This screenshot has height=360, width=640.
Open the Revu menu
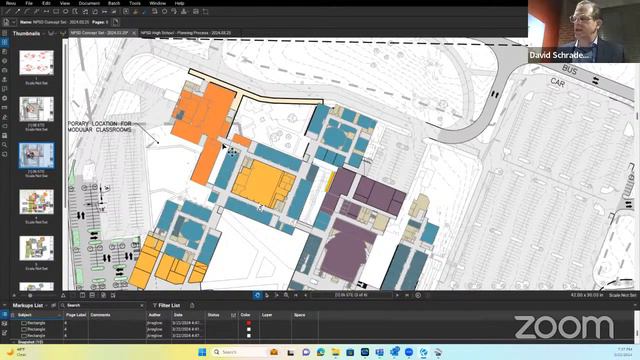pyautogui.click(x=11, y=3)
